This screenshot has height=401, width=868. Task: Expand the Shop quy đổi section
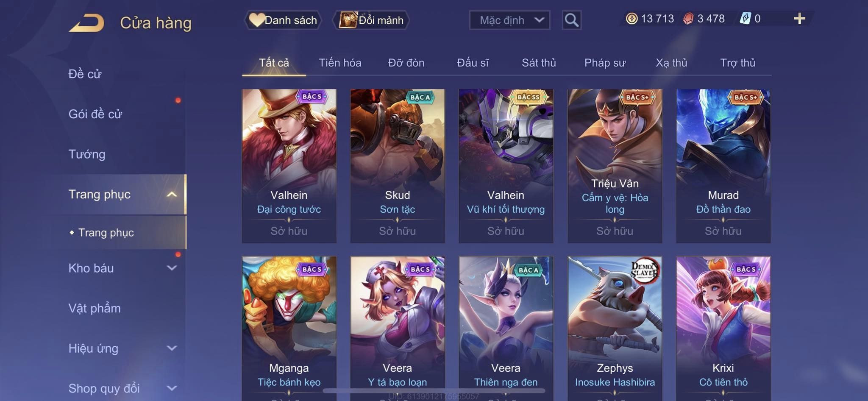(x=172, y=388)
